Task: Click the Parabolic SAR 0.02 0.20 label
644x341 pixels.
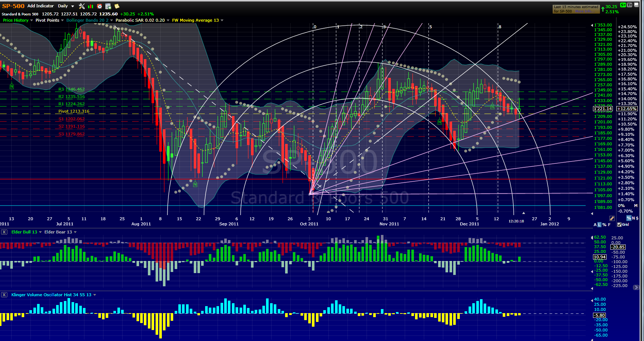Action: [x=140, y=20]
